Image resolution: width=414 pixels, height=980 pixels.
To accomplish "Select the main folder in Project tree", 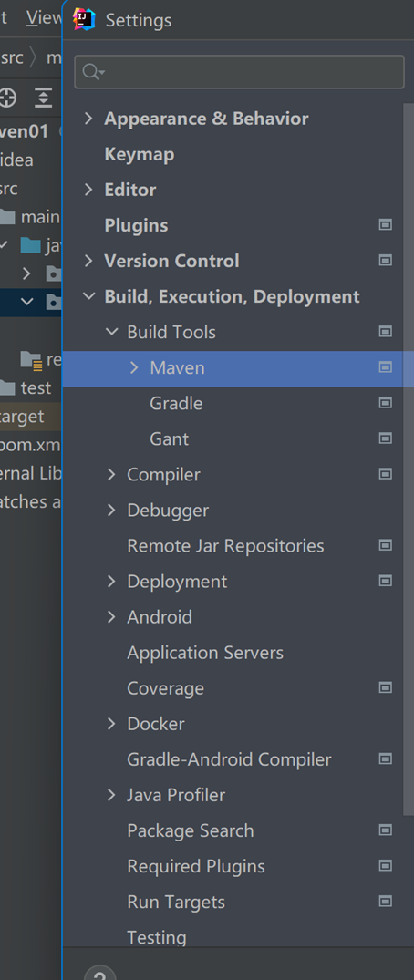I will 40,217.
